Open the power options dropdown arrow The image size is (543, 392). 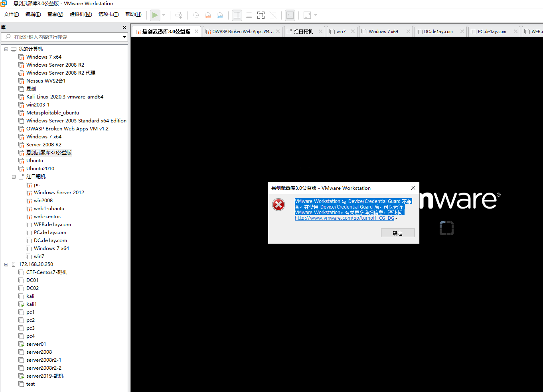[x=164, y=15]
